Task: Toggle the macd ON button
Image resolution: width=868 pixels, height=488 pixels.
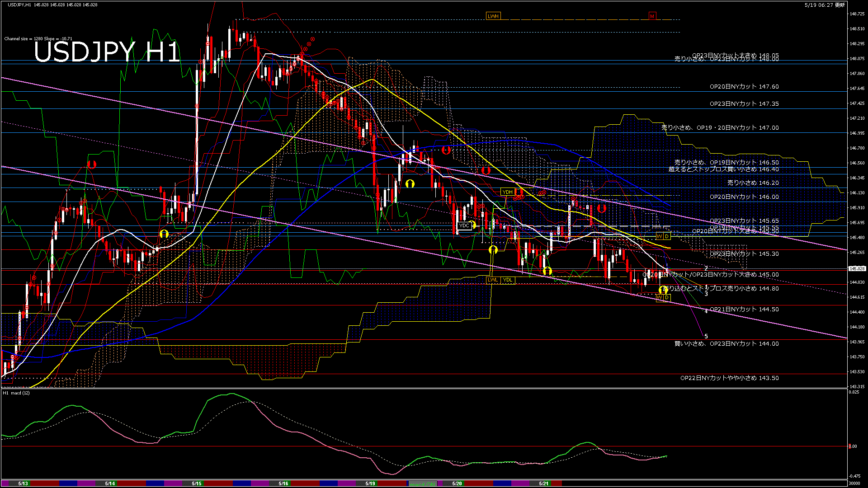Action: pyautogui.click(x=423, y=484)
